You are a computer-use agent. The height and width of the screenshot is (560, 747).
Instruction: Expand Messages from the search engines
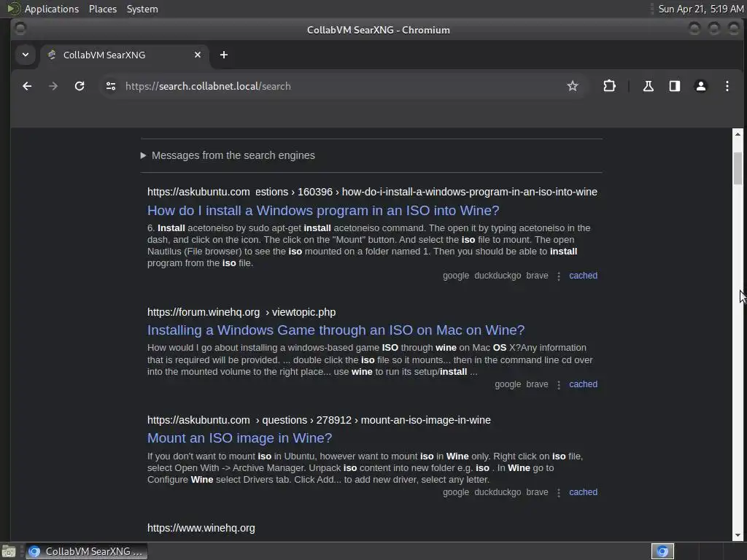point(228,155)
